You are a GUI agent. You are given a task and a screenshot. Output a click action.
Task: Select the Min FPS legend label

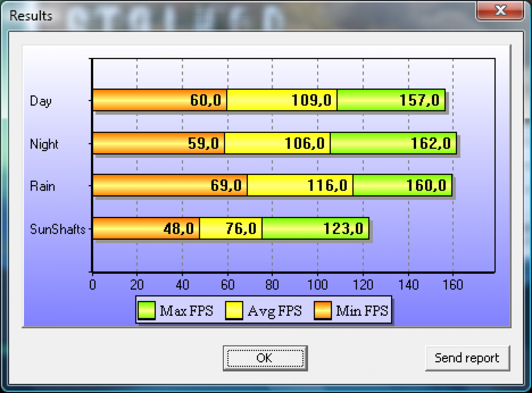tap(362, 311)
